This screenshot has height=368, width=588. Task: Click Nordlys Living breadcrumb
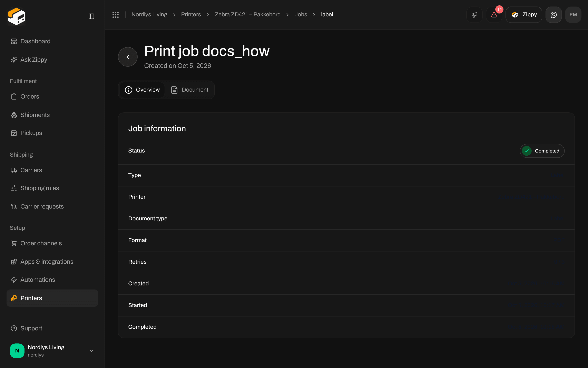click(x=149, y=15)
